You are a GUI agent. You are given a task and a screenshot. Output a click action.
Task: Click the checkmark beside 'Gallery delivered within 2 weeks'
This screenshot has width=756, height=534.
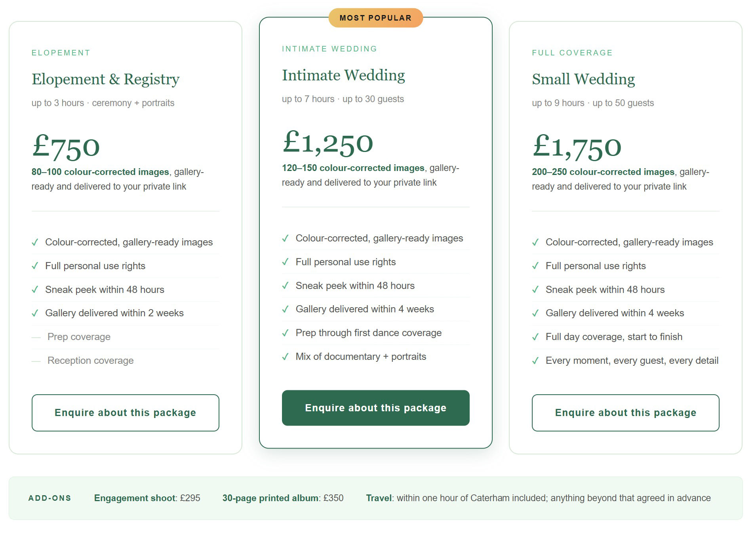(35, 313)
